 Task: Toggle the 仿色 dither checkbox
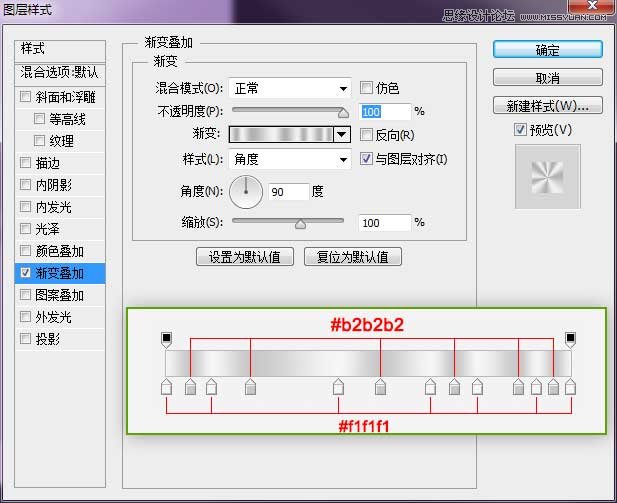click(x=366, y=88)
